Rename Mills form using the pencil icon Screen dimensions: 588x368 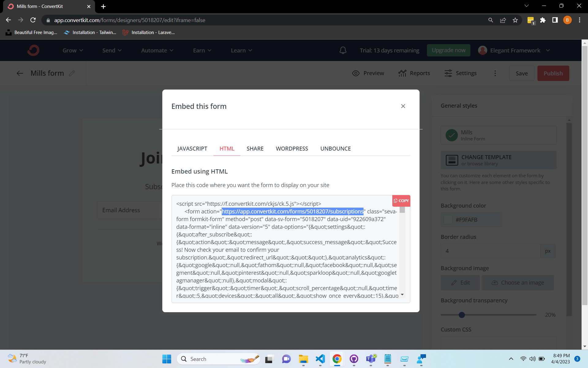[x=72, y=73]
